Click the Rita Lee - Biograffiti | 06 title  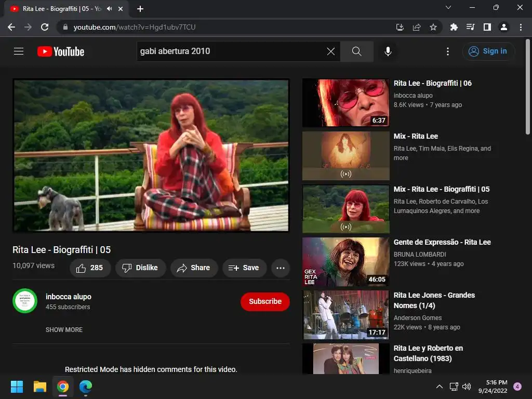click(433, 83)
